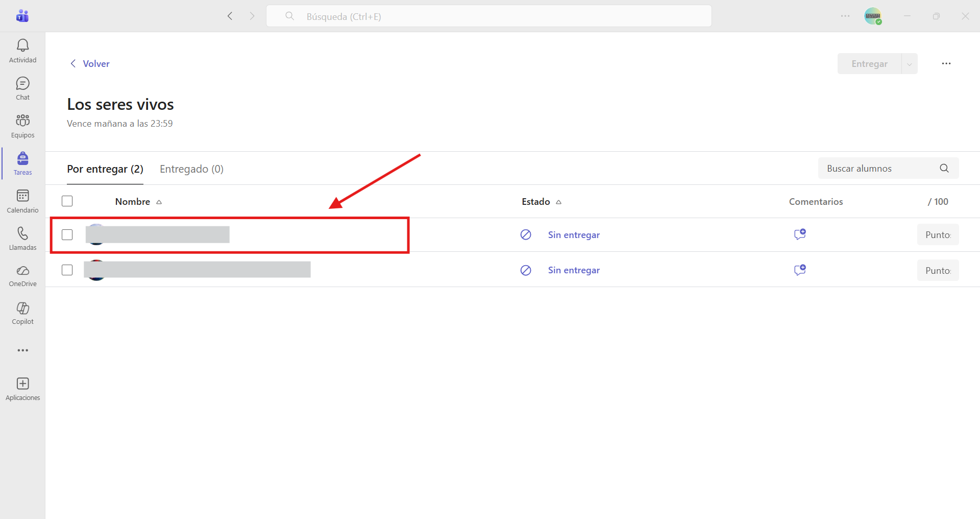Open the Aplicaciones plus icon
Viewport: 980px width, 519px height.
pos(22,384)
